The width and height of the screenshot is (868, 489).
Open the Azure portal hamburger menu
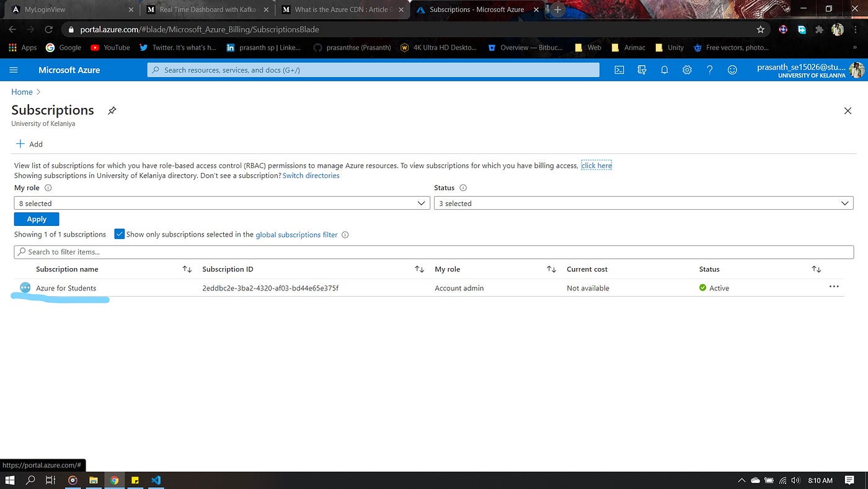tap(14, 70)
